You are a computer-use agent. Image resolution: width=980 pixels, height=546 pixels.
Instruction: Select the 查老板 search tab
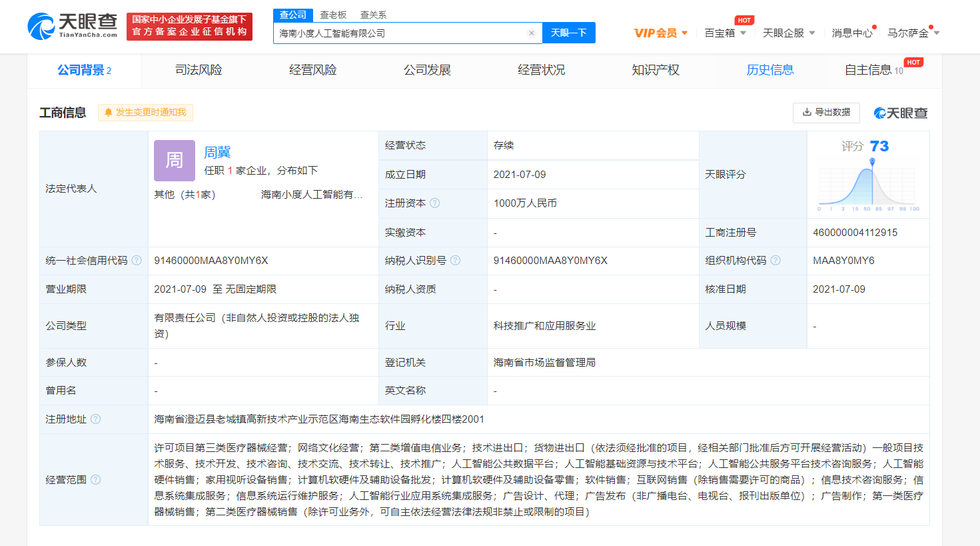[x=333, y=15]
